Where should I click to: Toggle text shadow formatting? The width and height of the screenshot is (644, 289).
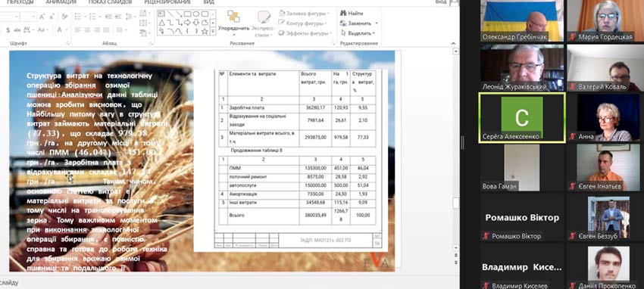pyautogui.click(x=8, y=30)
